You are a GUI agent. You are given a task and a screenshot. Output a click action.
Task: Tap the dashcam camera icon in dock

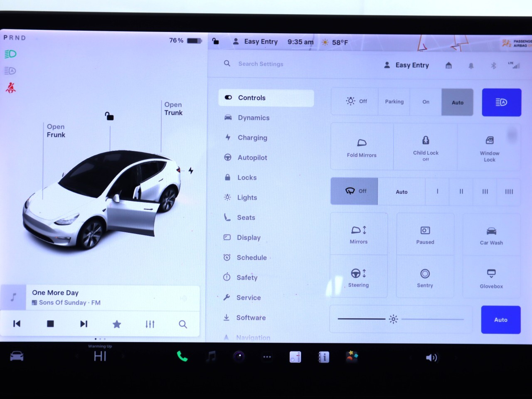tap(239, 357)
